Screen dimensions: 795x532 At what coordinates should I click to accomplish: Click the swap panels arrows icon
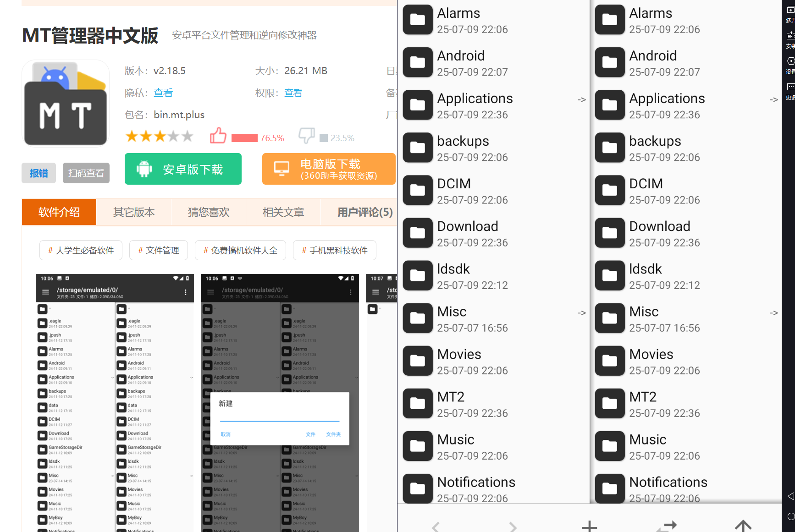click(x=667, y=526)
